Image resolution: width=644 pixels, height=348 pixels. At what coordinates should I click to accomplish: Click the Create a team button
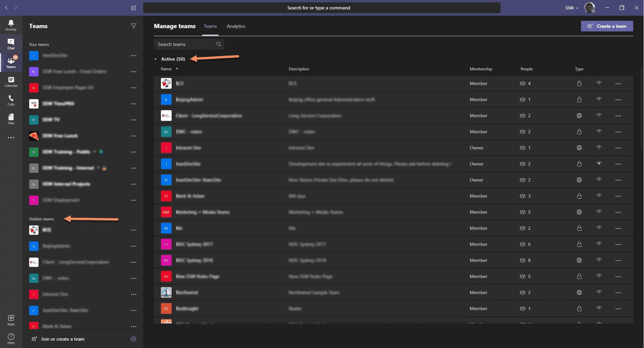[607, 26]
